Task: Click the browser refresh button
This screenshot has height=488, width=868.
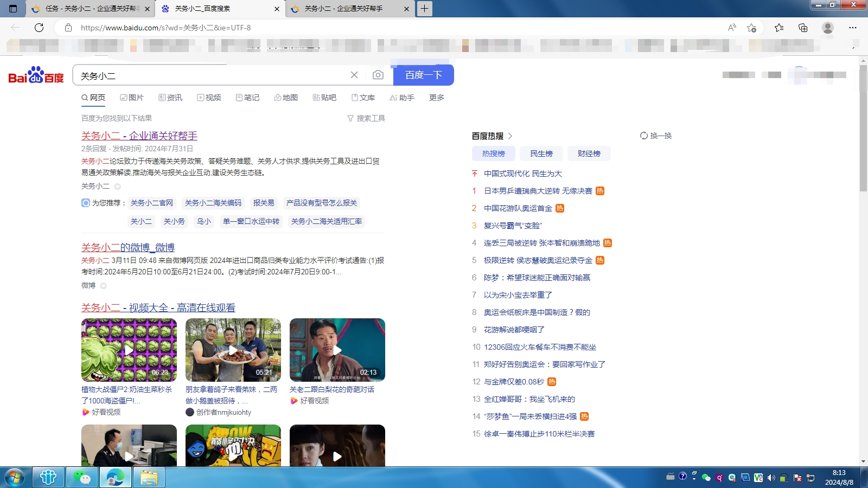Action: [x=39, y=28]
